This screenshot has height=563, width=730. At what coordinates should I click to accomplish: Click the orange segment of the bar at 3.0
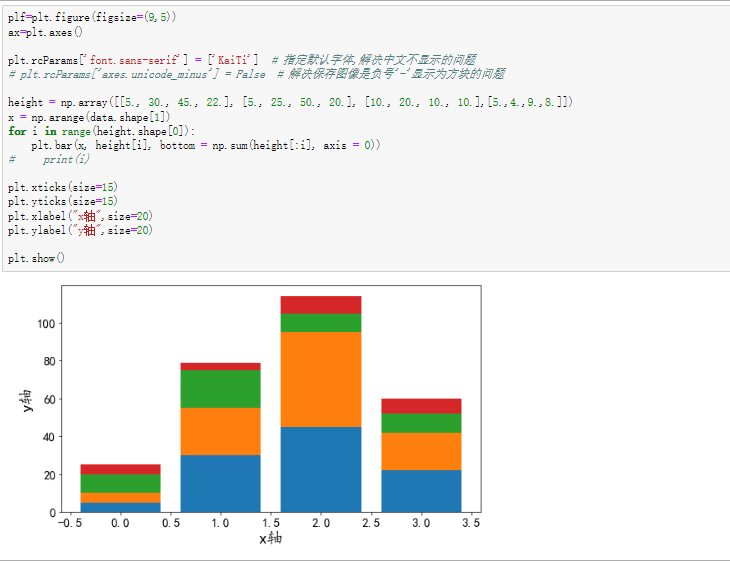(x=421, y=452)
